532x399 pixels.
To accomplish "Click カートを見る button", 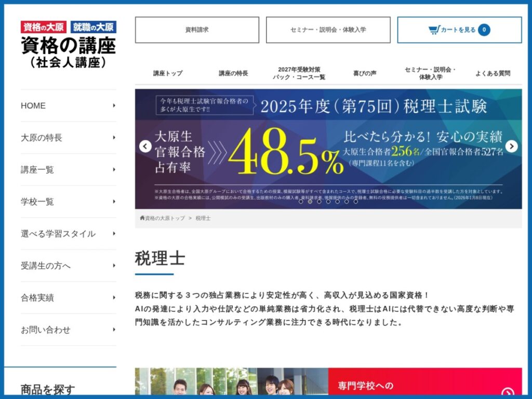I will [x=459, y=30].
